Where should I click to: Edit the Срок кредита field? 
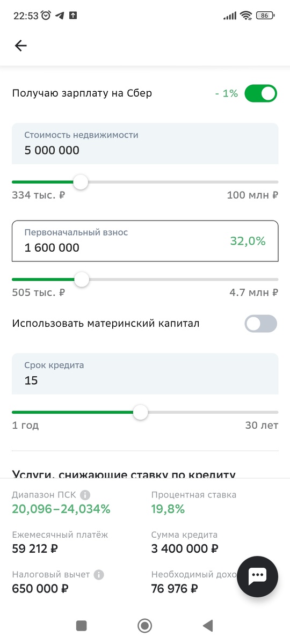click(145, 374)
